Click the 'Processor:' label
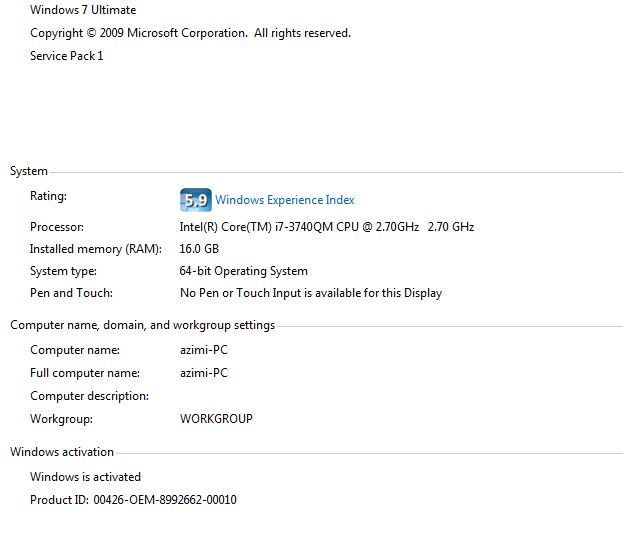 click(57, 227)
